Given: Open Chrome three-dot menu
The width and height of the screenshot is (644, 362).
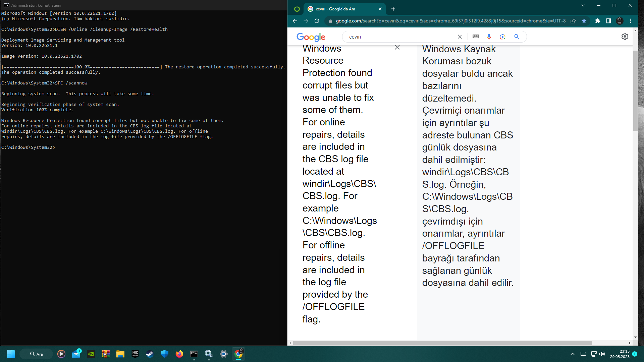Looking at the screenshot, I should 631,21.
